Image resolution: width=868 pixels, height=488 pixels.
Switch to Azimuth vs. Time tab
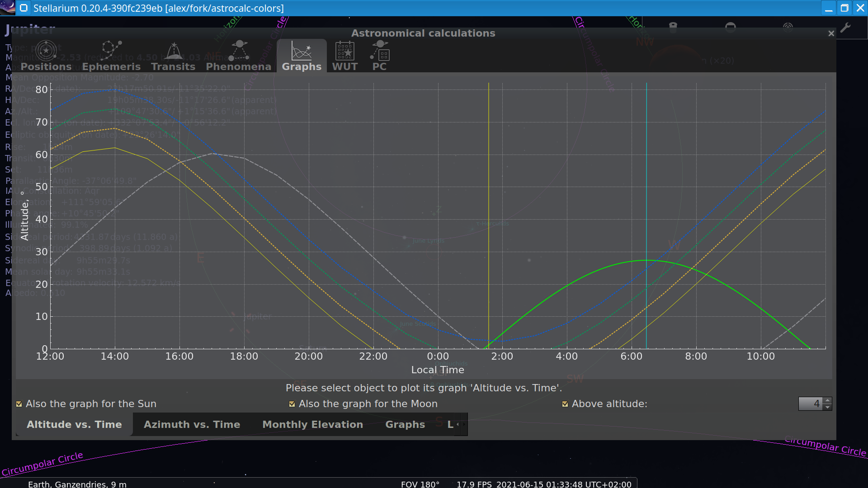(192, 425)
